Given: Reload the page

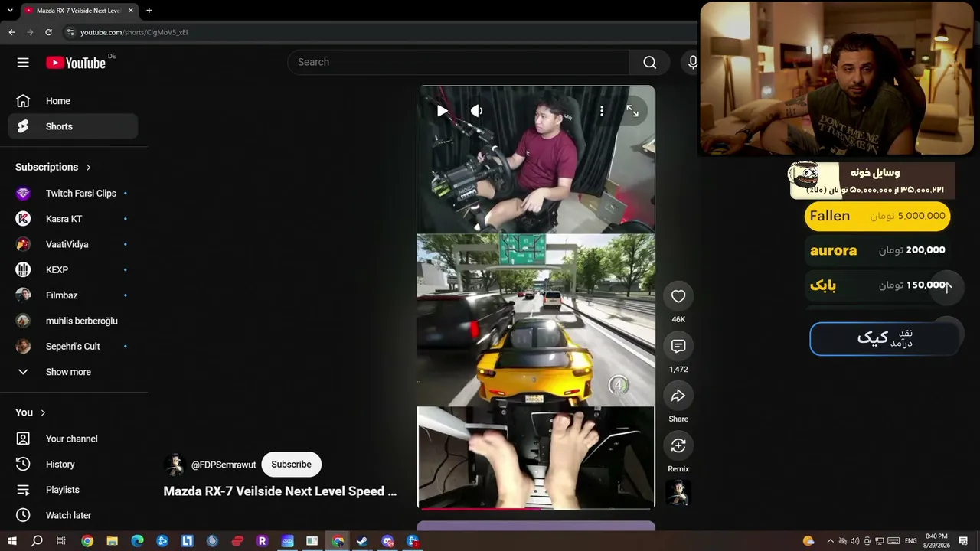Looking at the screenshot, I should [48, 32].
